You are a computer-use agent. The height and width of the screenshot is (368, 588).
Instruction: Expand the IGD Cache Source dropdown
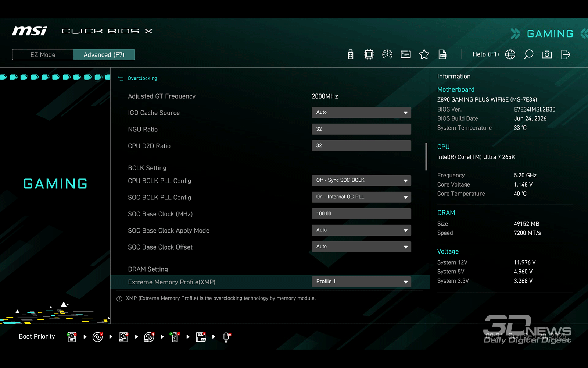pos(361,113)
